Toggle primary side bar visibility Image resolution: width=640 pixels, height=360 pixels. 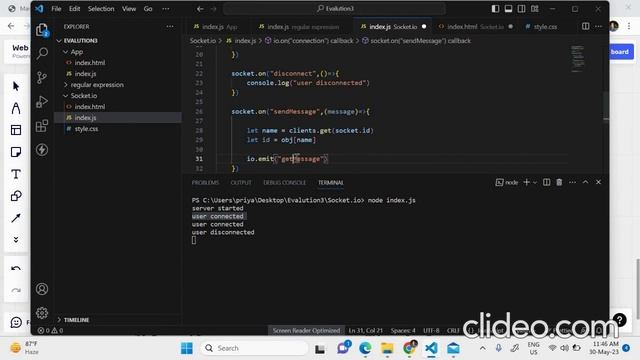point(495,9)
